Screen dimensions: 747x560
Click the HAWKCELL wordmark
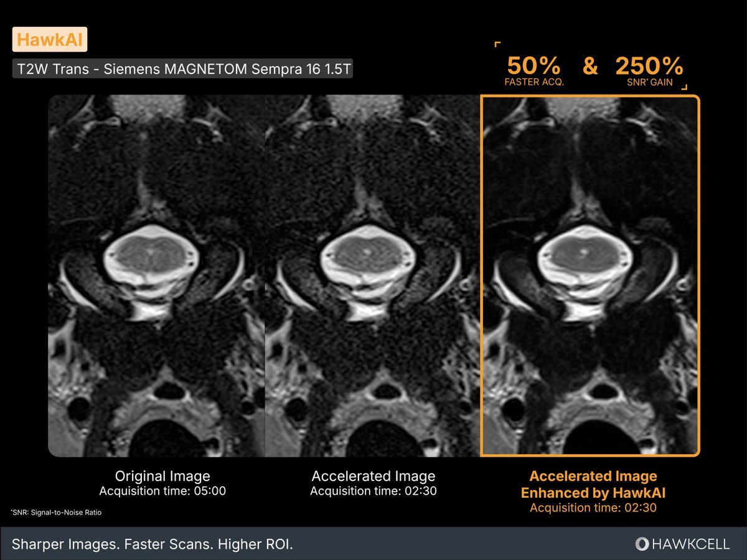click(691, 544)
